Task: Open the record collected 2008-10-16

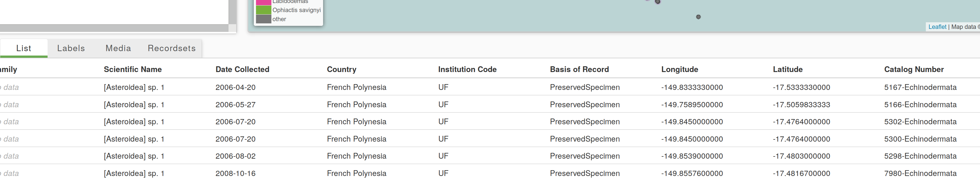Action: click(490, 173)
